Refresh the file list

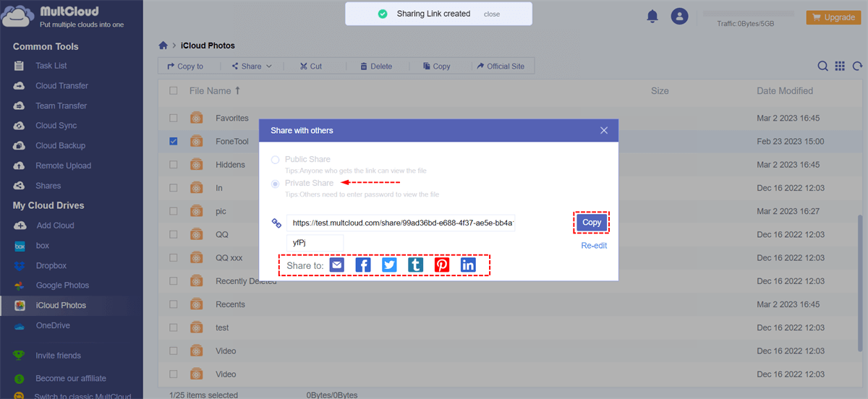(857, 66)
